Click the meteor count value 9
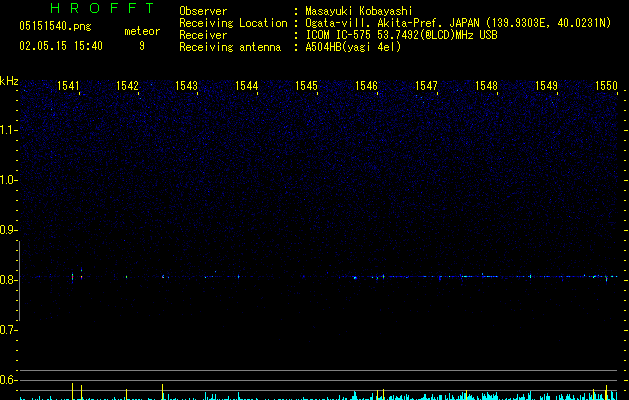The height and width of the screenshot is (400, 629). [x=142, y=46]
